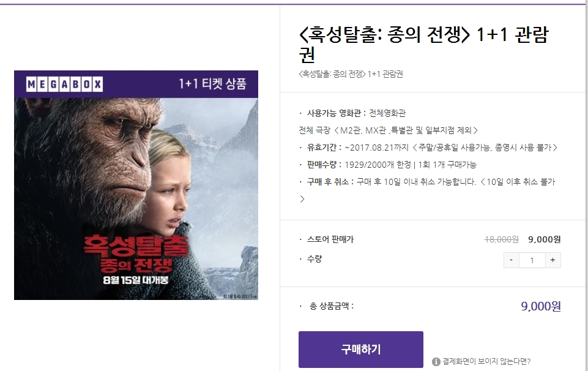Click the red 혹성탈출 title on poster

136,245
